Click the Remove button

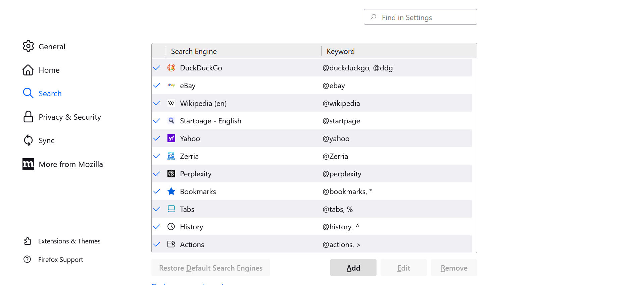454,268
